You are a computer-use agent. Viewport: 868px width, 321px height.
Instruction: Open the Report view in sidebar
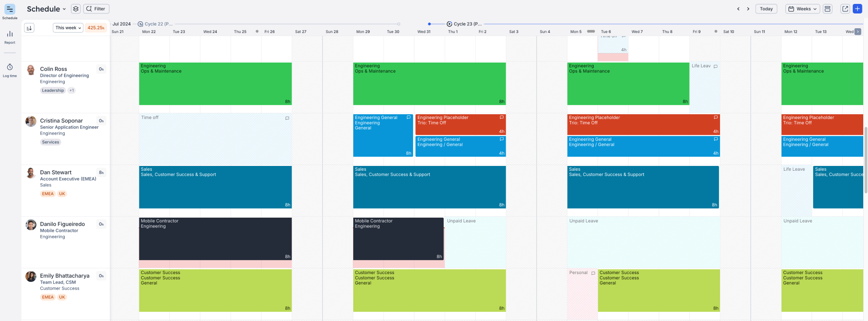[10, 37]
